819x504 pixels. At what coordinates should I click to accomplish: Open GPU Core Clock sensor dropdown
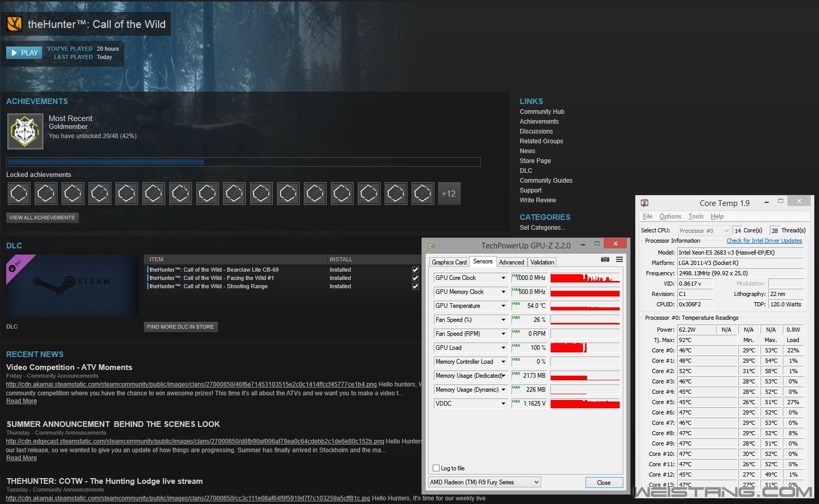point(503,278)
